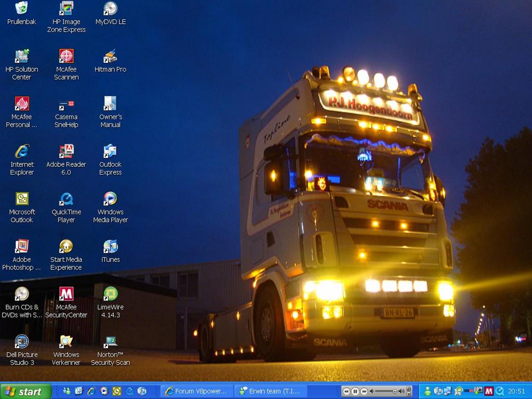The width and height of the screenshot is (532, 399).
Task: Skip to previous track in media toolbar
Action: 347,392
